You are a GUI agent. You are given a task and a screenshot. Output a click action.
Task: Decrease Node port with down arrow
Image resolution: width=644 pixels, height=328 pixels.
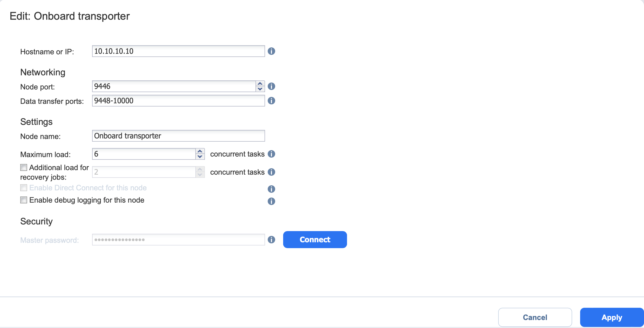pos(260,89)
